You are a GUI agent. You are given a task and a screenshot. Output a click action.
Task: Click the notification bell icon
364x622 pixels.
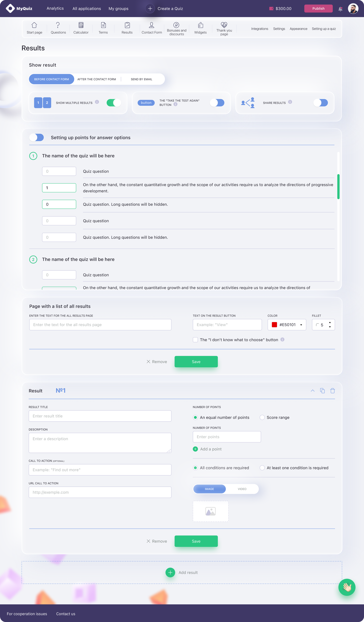(340, 9)
